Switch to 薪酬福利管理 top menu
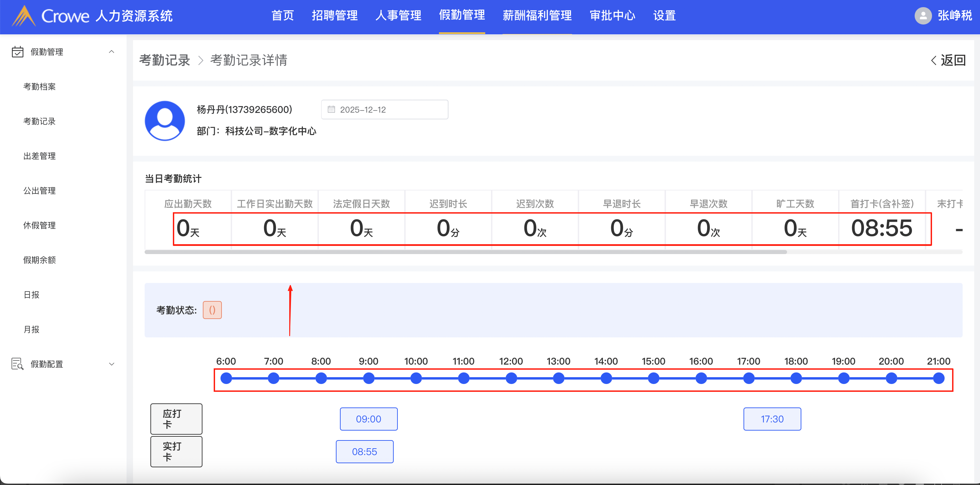Screen dimensions: 980x485 point(537,16)
